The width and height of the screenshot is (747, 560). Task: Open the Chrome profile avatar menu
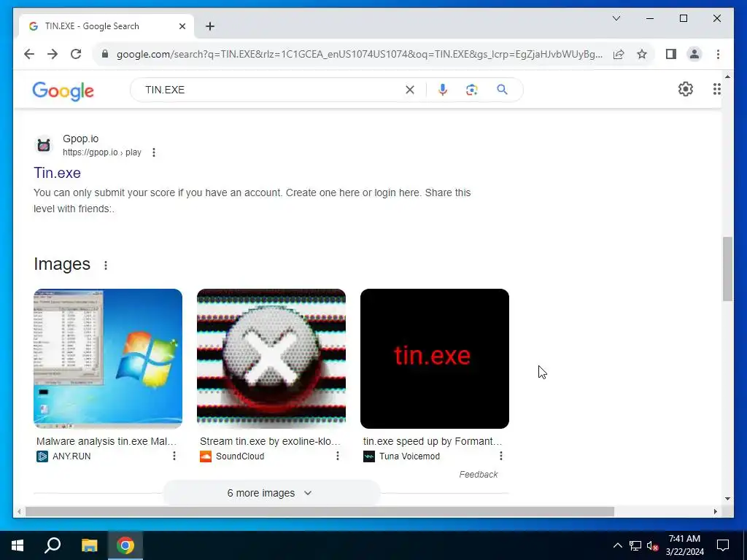coord(694,54)
